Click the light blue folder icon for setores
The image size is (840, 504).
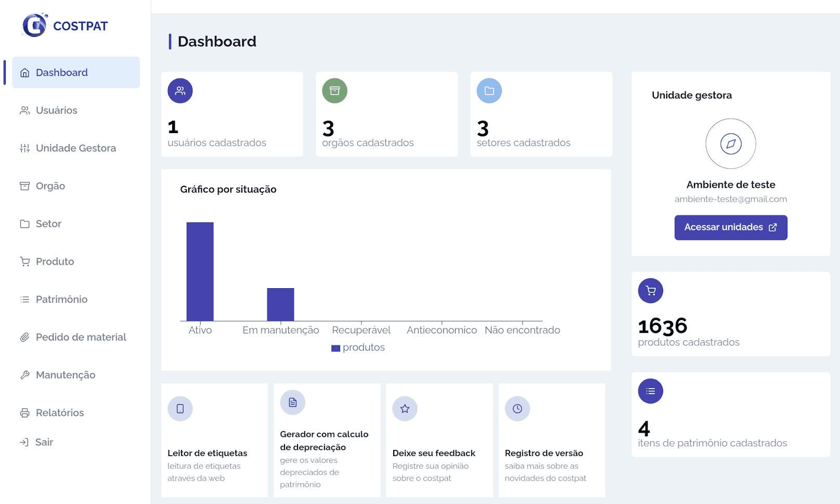tap(489, 91)
